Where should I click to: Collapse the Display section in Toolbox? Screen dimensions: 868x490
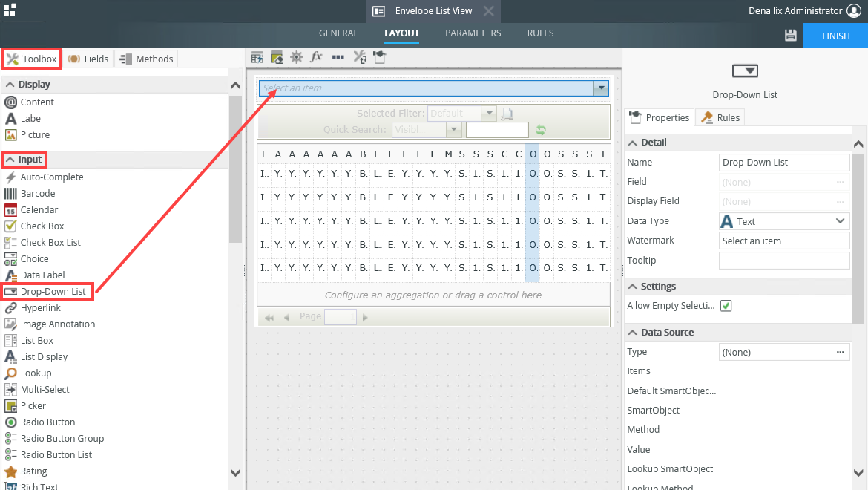click(x=11, y=85)
